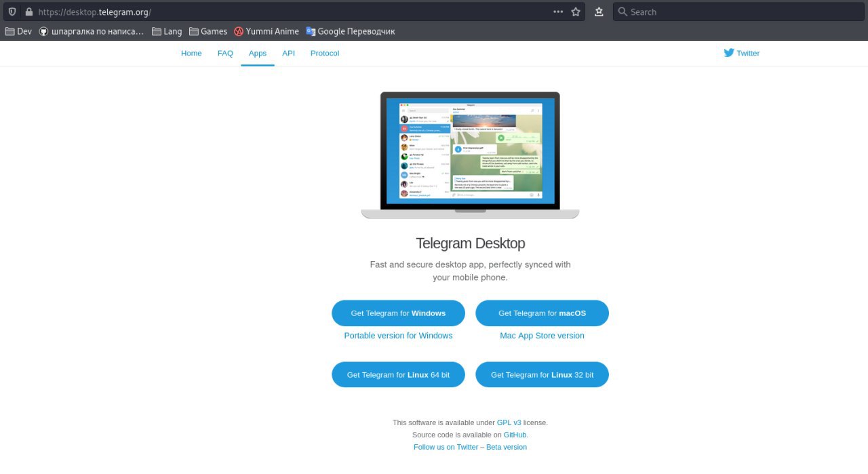Click the padlock site security icon
Viewport: 868px width, 474px height.
pos(28,12)
